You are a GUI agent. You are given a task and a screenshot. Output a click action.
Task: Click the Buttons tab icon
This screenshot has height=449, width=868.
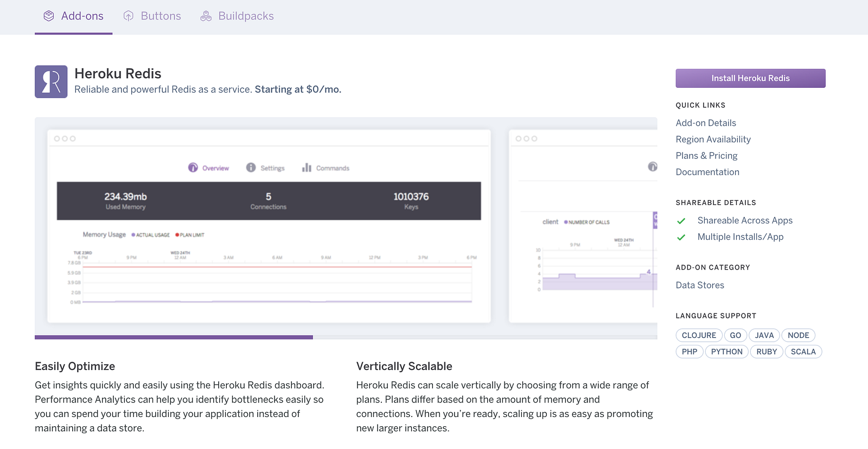tap(129, 16)
